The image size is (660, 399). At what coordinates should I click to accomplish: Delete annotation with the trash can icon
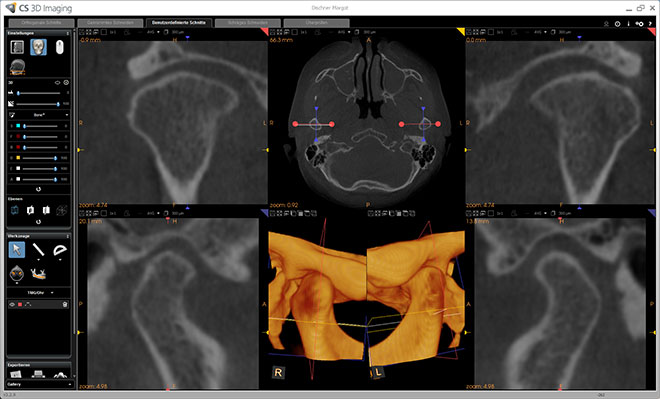(x=65, y=304)
